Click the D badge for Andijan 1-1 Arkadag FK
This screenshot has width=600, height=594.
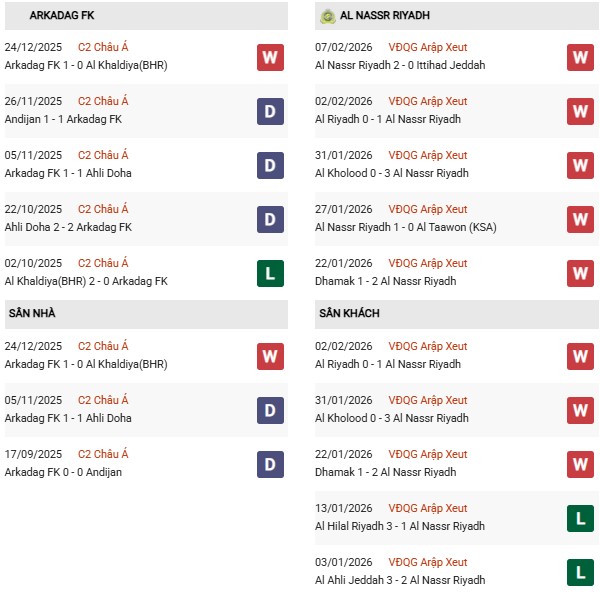(270, 111)
